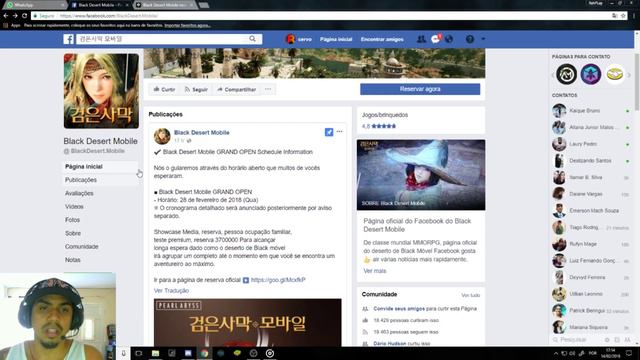This screenshot has width=640, height=360.
Task: Click the blue share icon on the post
Action: pos(329,132)
